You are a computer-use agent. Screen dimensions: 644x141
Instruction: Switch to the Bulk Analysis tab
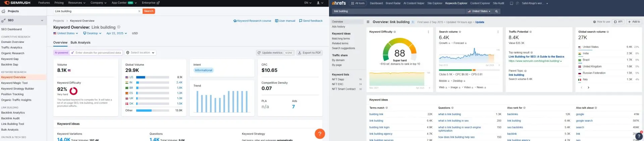[80, 43]
